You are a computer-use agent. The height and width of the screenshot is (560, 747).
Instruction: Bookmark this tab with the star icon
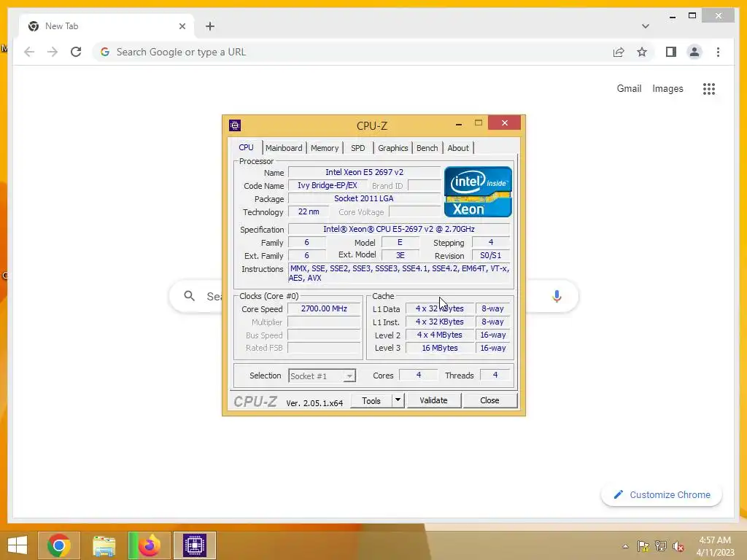tap(642, 52)
